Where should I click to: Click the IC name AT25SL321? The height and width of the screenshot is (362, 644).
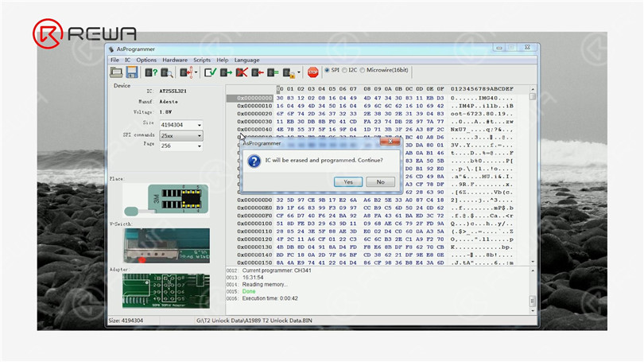[173, 91]
